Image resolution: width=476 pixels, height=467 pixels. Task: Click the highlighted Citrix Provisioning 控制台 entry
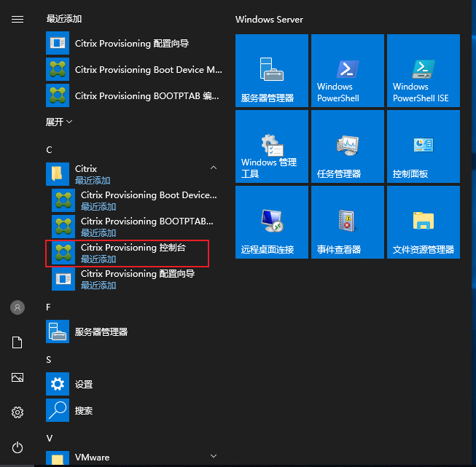tap(128, 253)
